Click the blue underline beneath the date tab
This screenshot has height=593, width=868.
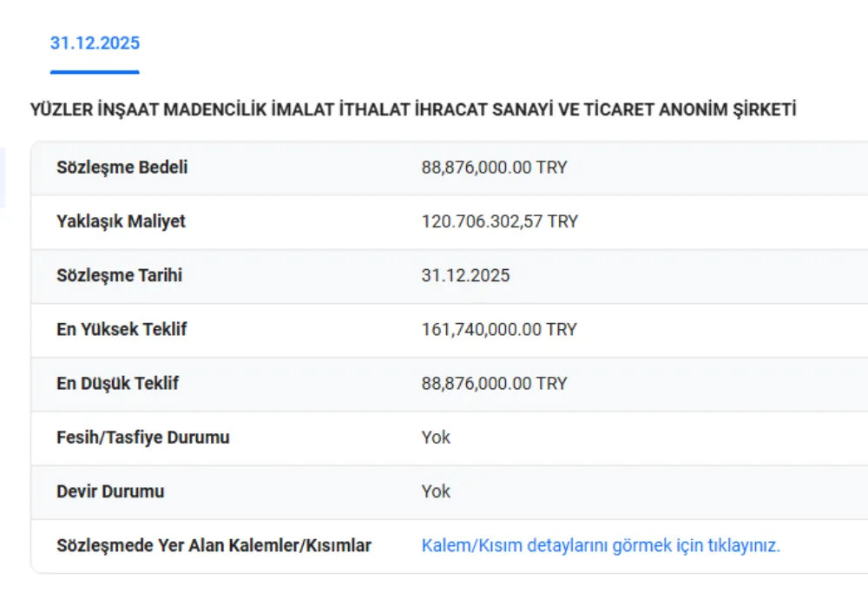pyautogui.click(x=95, y=72)
